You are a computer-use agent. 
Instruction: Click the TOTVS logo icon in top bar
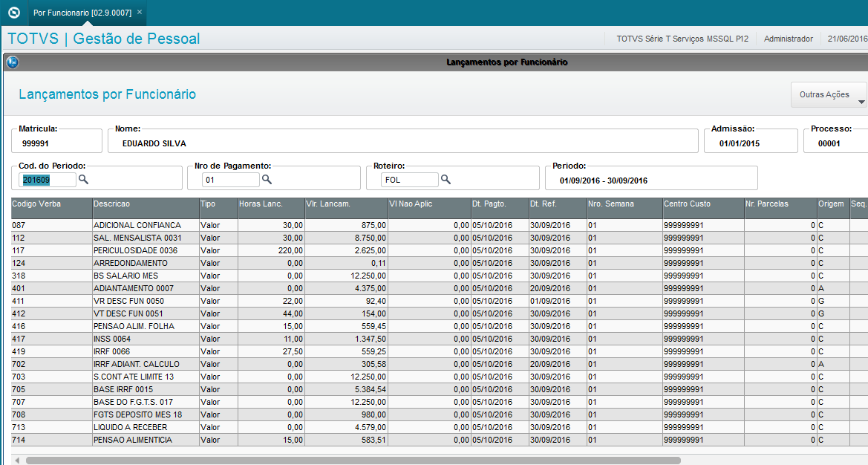point(14,12)
